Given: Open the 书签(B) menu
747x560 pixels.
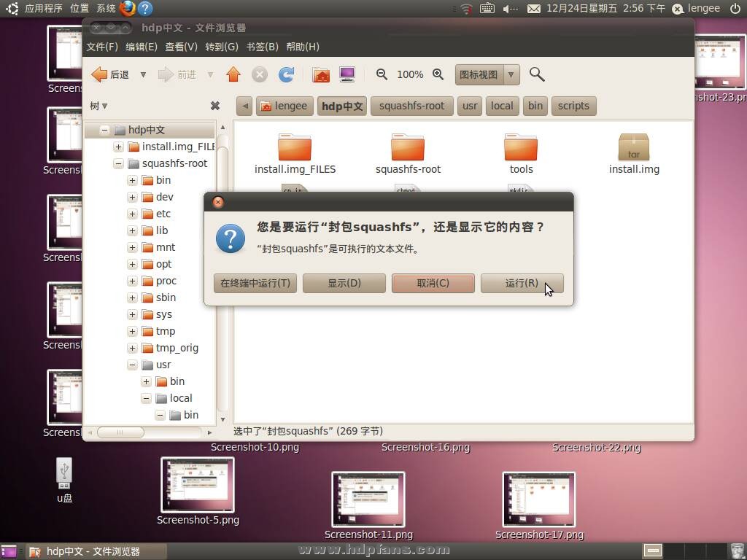Looking at the screenshot, I should click(262, 47).
